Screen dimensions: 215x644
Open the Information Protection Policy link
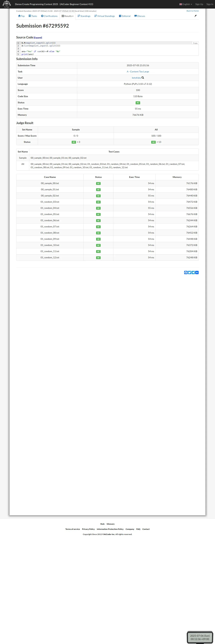[x=110, y=529]
